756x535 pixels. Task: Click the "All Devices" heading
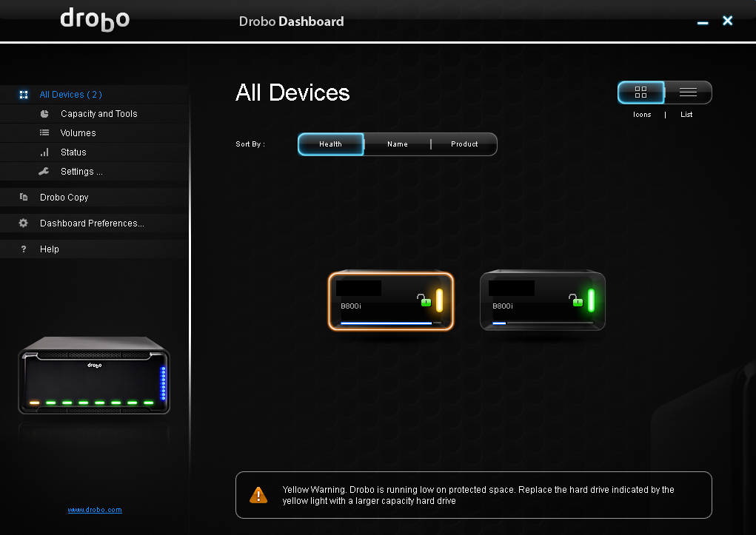(x=292, y=92)
